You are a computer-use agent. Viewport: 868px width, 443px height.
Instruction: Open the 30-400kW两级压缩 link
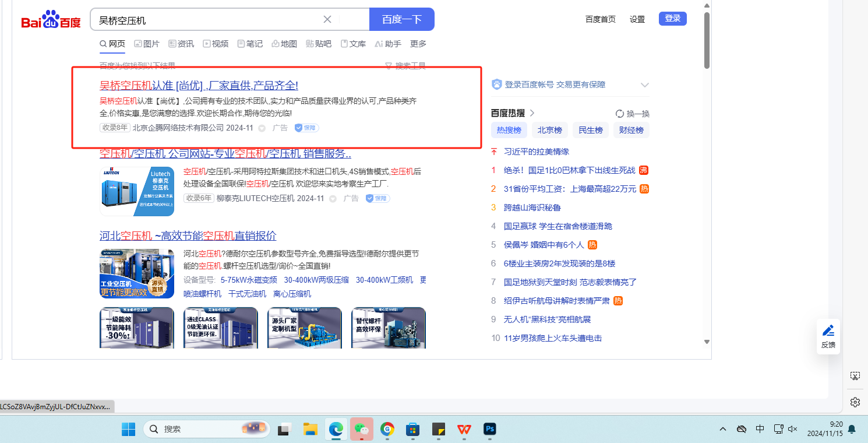tap(316, 280)
